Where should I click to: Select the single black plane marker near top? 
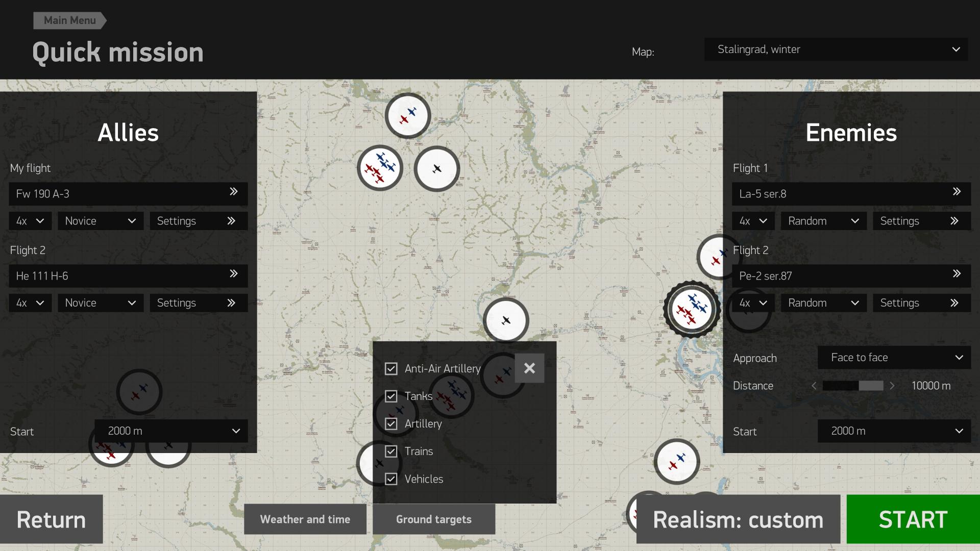(436, 169)
